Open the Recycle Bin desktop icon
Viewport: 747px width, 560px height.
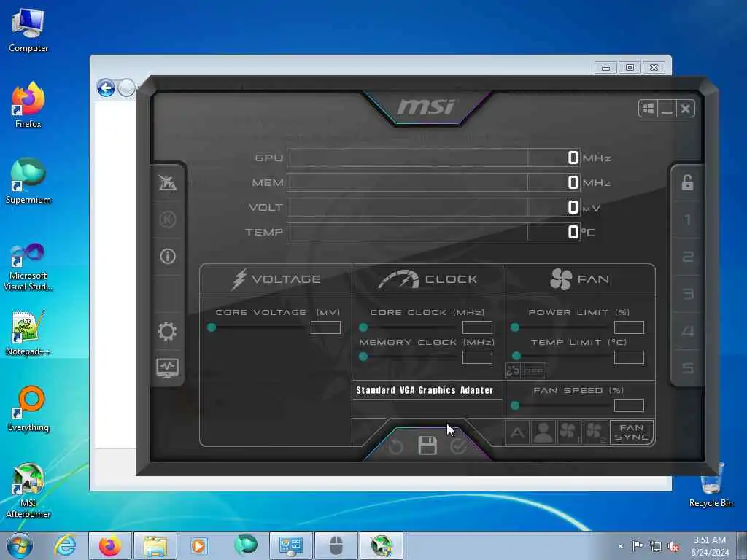click(711, 485)
